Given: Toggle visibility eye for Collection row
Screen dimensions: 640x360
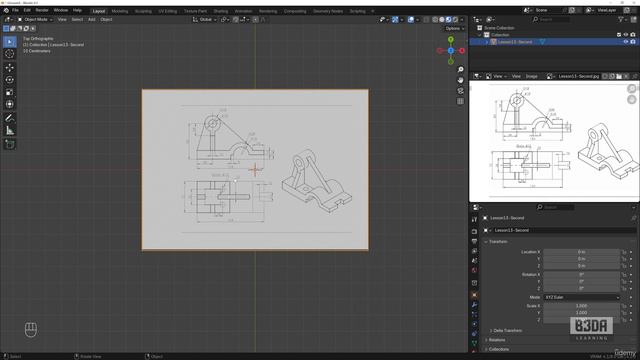Looking at the screenshot, I should pyautogui.click(x=626, y=35).
